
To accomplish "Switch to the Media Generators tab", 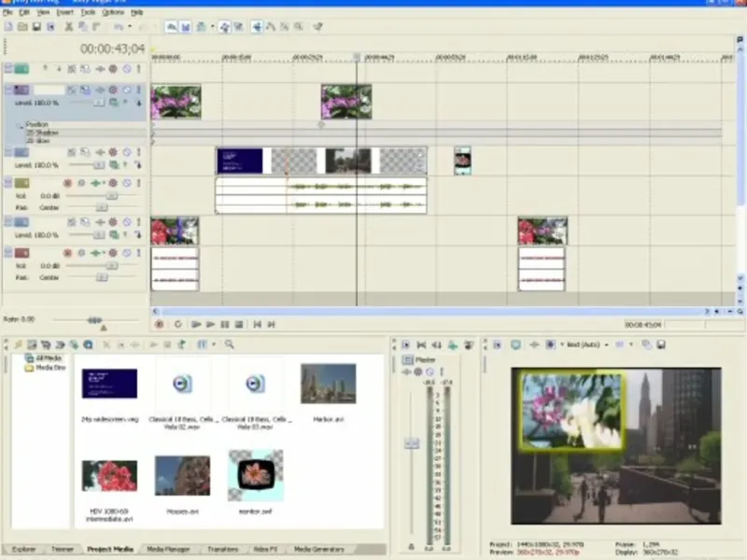I will [x=319, y=550].
